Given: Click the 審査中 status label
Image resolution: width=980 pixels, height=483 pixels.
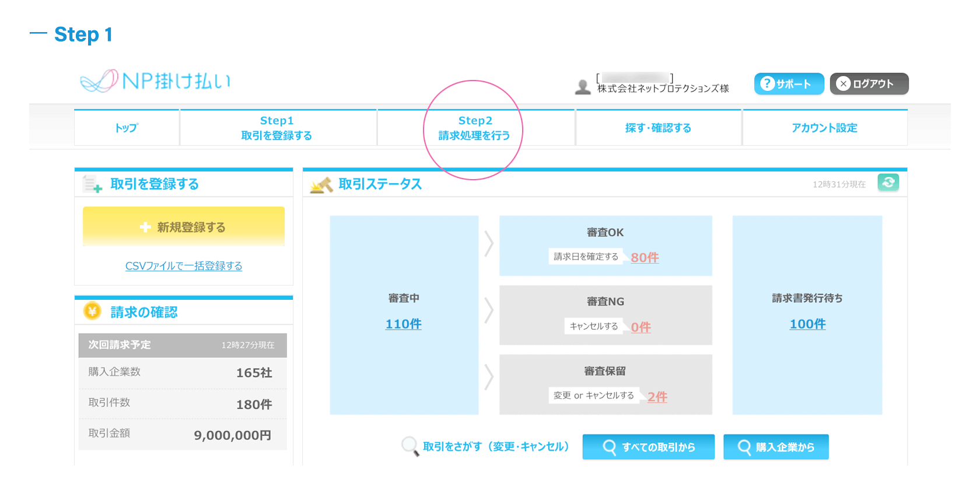Looking at the screenshot, I should (404, 298).
